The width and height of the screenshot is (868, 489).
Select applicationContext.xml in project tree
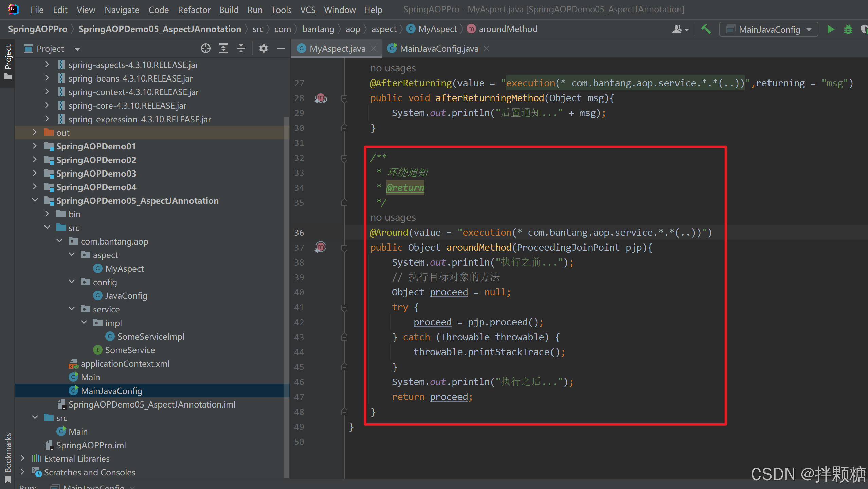125,364
